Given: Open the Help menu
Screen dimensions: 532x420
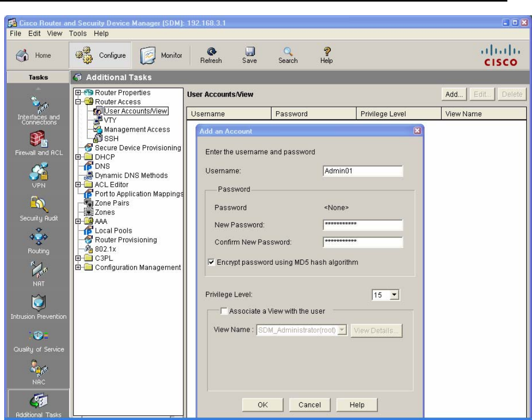Looking at the screenshot, I should click(x=101, y=33).
